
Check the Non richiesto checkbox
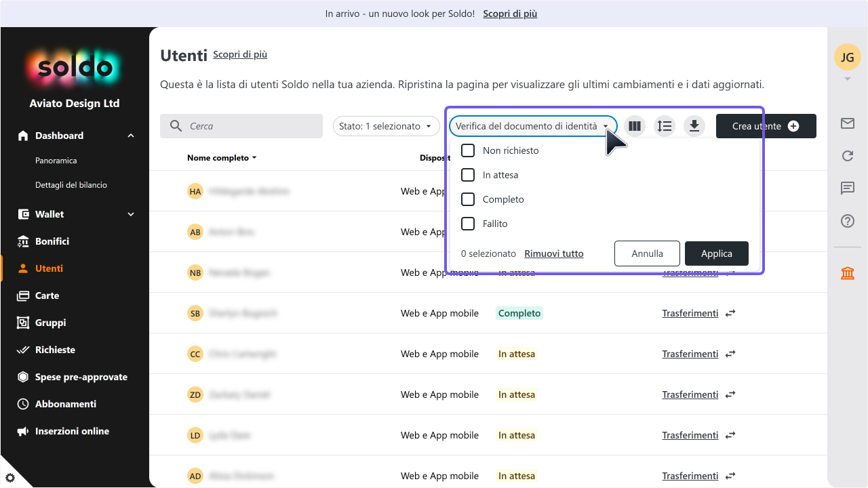(x=468, y=150)
